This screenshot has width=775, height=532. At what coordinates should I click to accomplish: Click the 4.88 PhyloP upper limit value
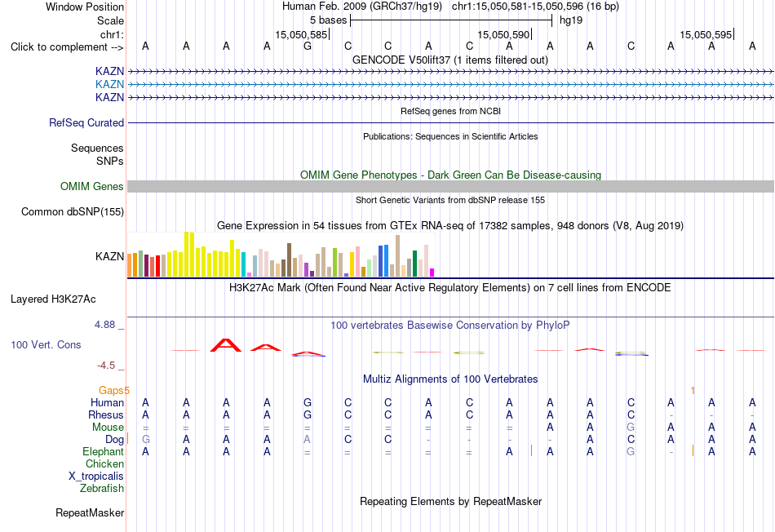104,325
